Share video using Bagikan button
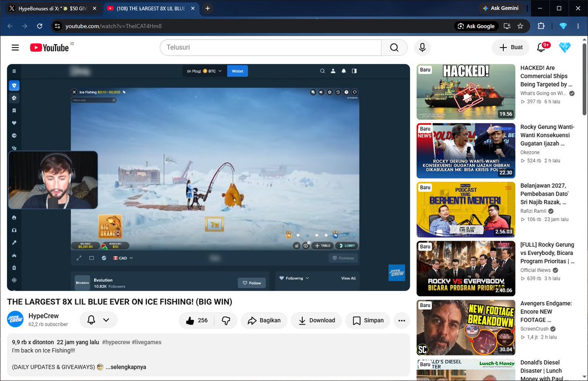Screen dimensions: 588x381 point(264,320)
